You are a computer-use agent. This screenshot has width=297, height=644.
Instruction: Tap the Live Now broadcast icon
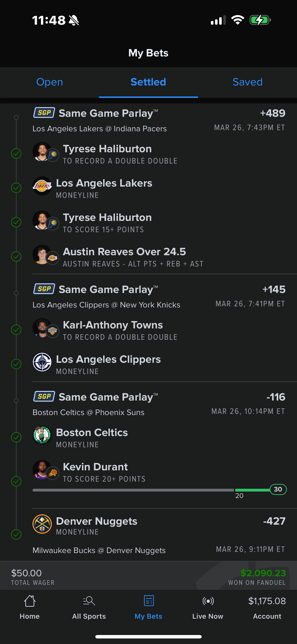click(x=208, y=601)
